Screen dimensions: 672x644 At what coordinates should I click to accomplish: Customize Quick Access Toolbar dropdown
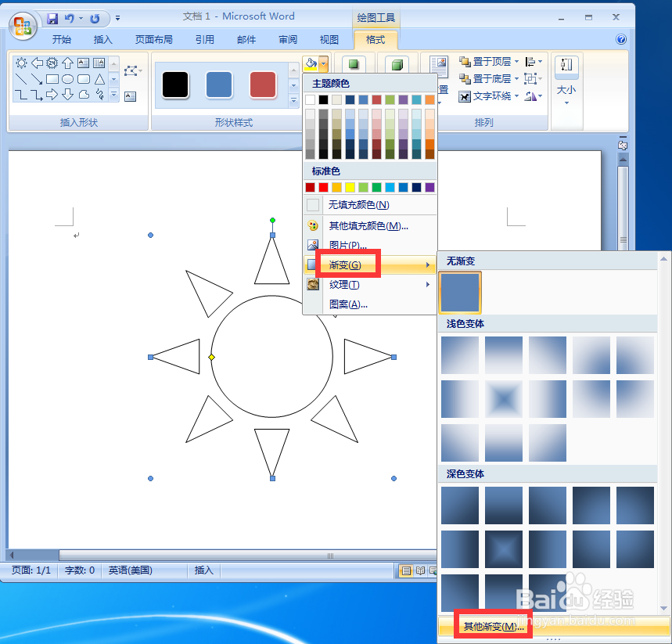(118, 19)
